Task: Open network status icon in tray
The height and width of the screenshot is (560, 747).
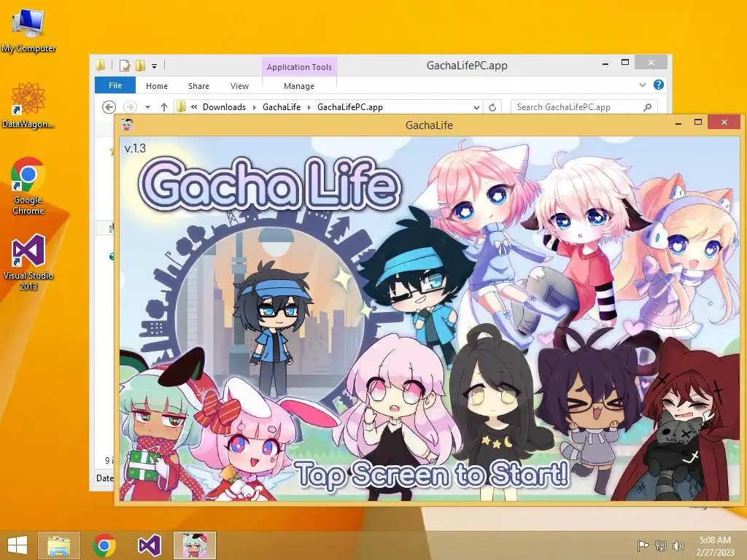Action: pos(660,545)
